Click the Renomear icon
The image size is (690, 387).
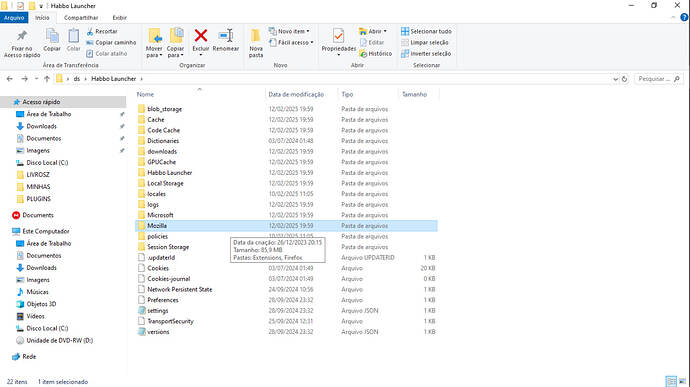(226, 41)
